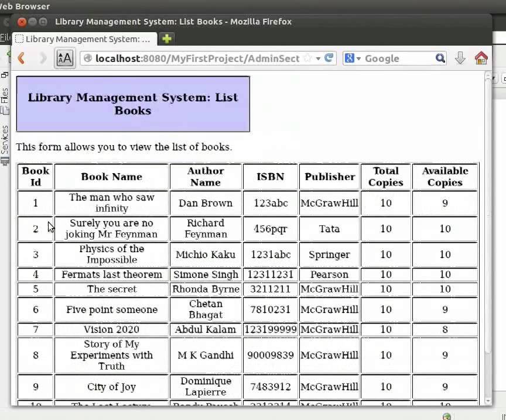
Task: Select 'Story of My Experiments with Truth'
Action: [112, 355]
